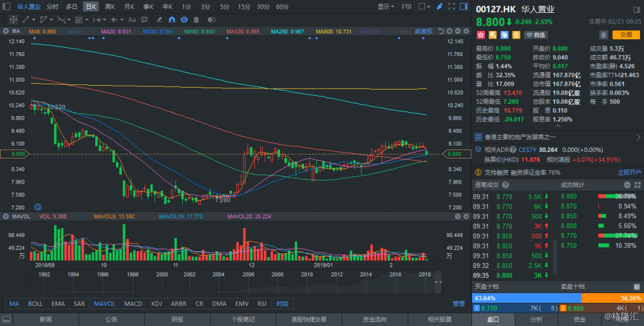Collapse the MAVOL indicator header arrow
644x326 pixels.
6,216
